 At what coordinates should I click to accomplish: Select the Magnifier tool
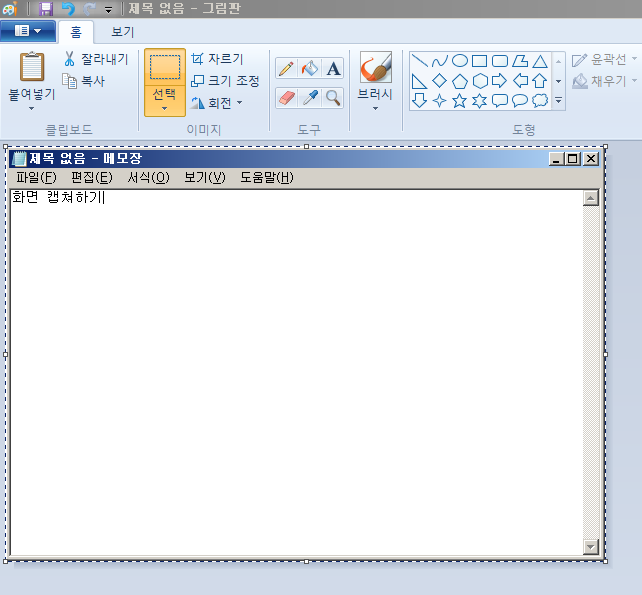[x=333, y=97]
